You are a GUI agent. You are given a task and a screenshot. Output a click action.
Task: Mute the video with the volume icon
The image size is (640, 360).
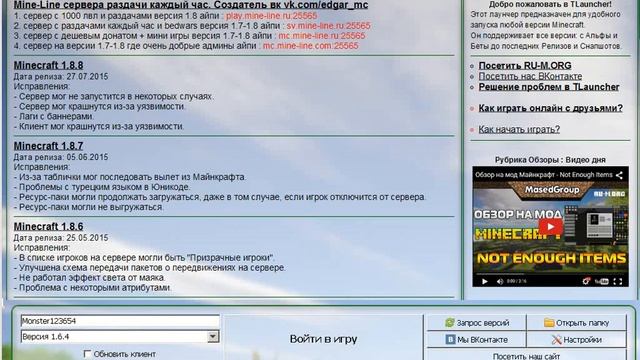tap(500, 281)
